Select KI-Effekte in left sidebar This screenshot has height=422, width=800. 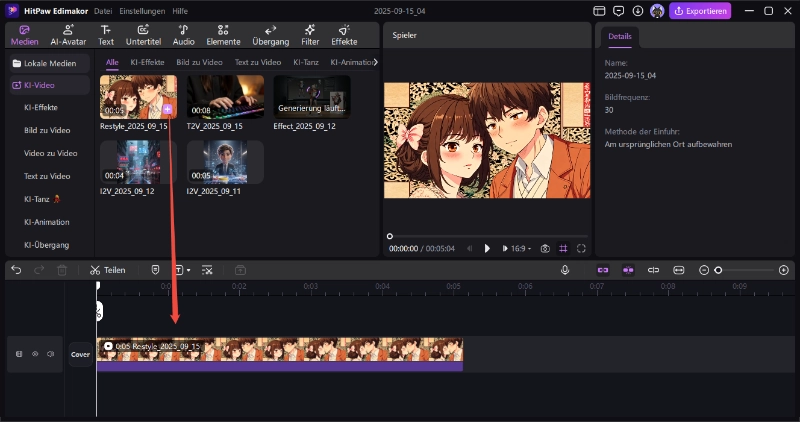(x=41, y=107)
